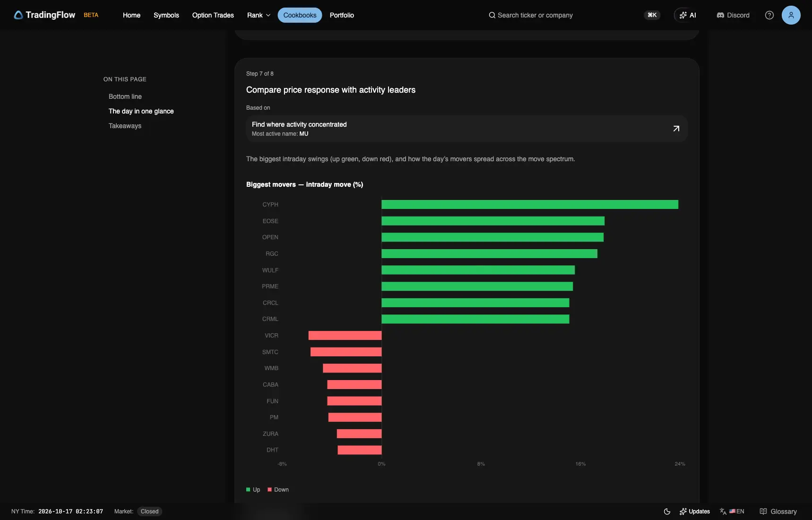This screenshot has width=812, height=520.
Task: Open the Find where activity concentrated card
Action: [467, 129]
